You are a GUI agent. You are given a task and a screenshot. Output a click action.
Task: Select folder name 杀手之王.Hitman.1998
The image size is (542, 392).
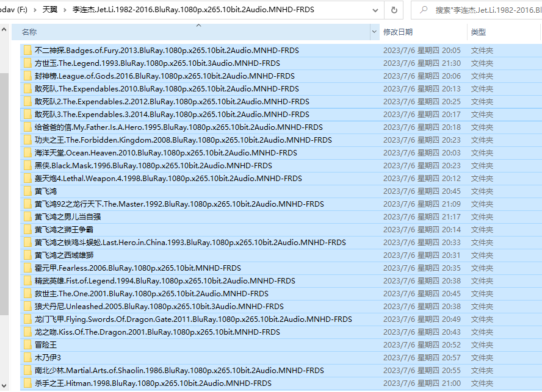point(153,383)
